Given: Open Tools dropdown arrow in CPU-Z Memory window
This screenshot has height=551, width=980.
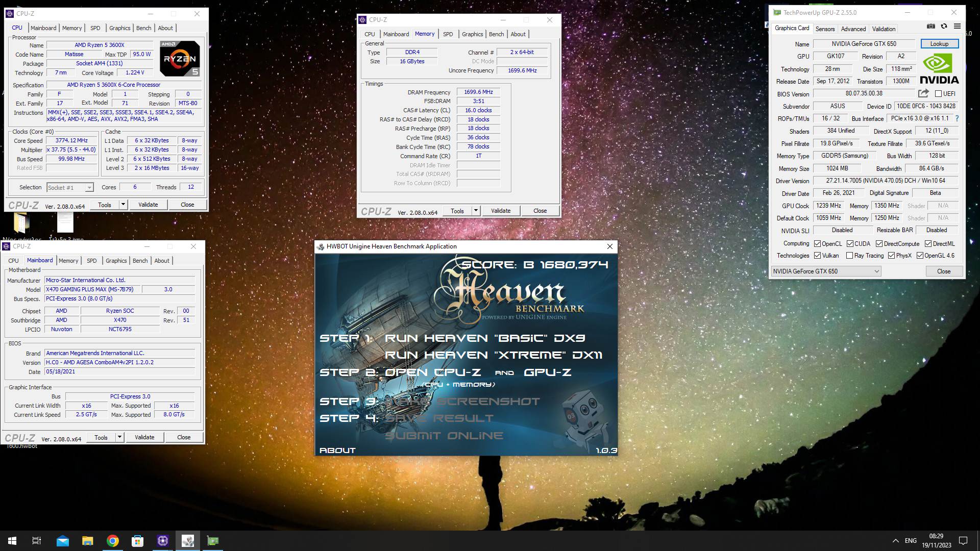Looking at the screenshot, I should [x=476, y=211].
